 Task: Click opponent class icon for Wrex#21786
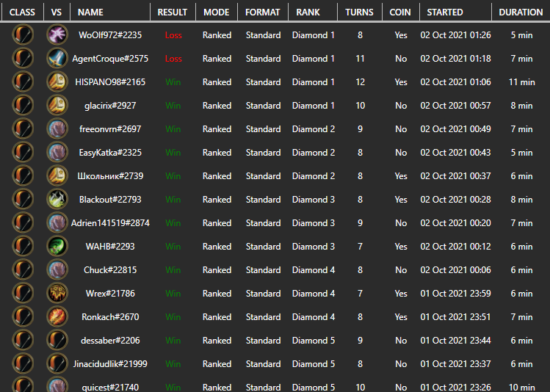57,293
